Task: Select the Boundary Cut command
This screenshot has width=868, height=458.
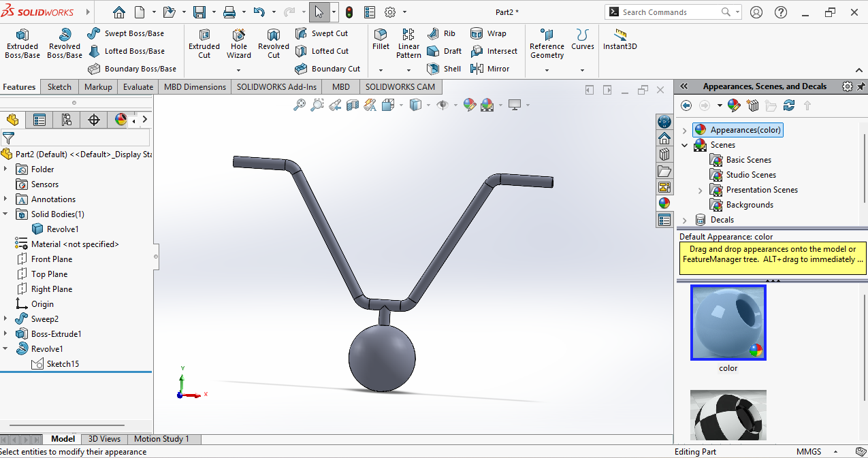Action: click(x=327, y=69)
